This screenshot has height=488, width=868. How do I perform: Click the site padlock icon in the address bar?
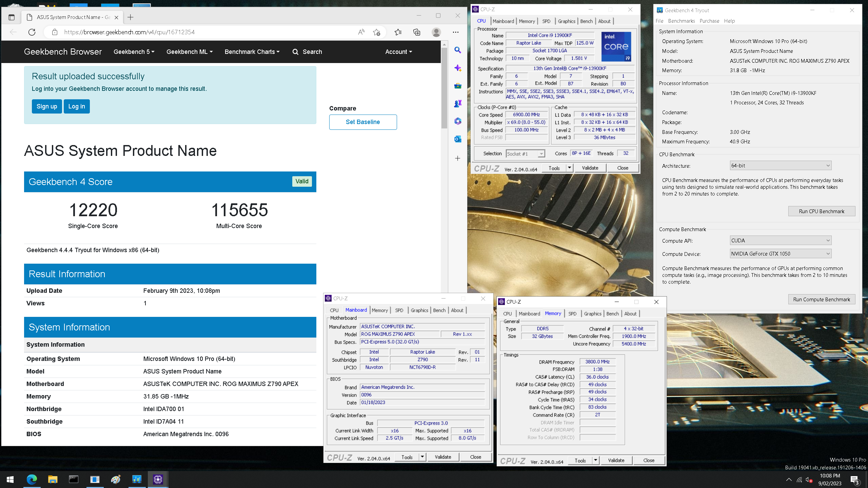point(55,32)
